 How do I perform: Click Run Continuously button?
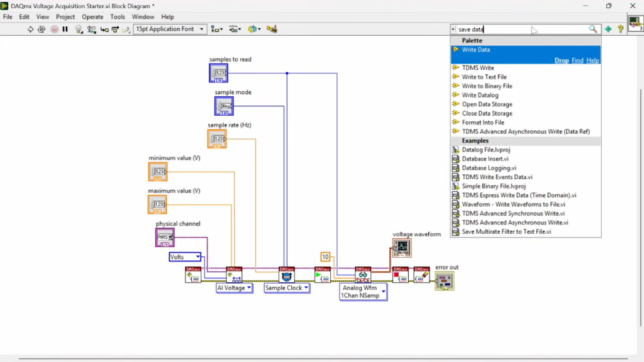click(x=42, y=29)
